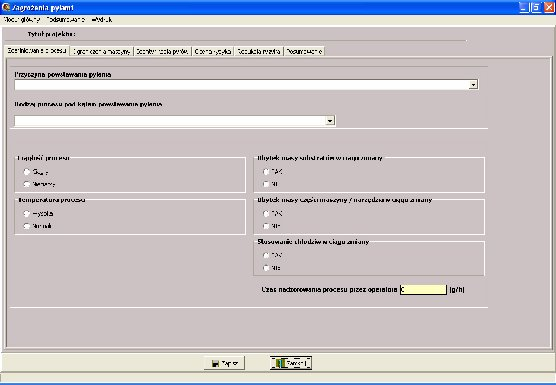The height and width of the screenshot is (385, 556).
Task: Click the yellow operator supervision time field
Action: (x=423, y=290)
